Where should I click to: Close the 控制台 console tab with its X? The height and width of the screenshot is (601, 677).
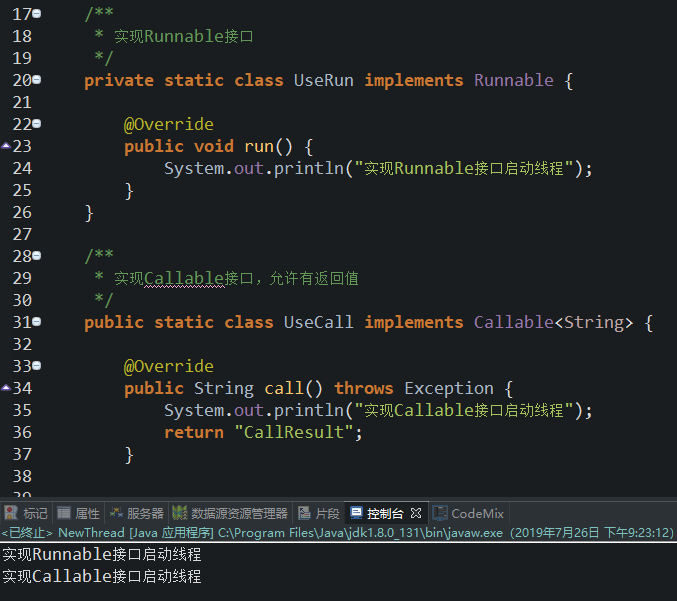(416, 513)
